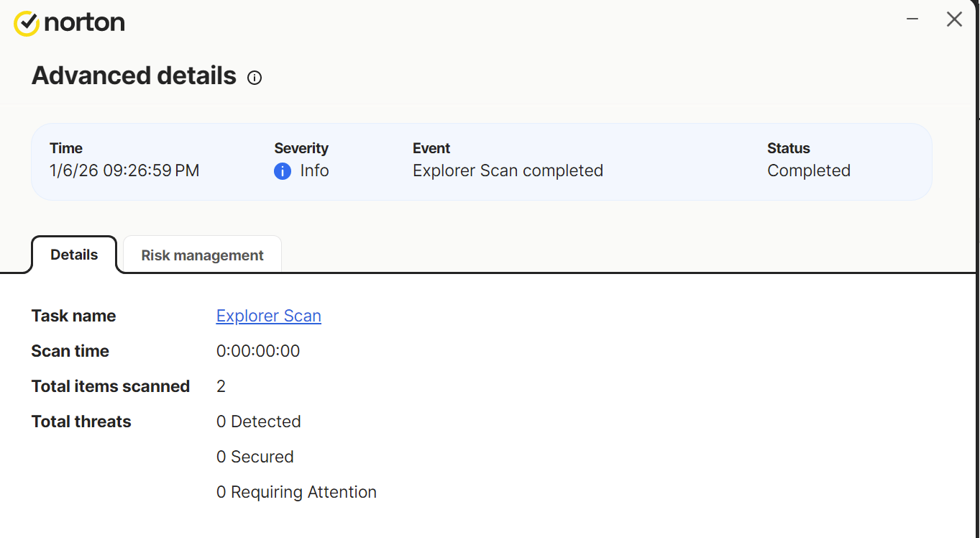Click the info icon beside Advanced details
The width and height of the screenshot is (980, 538).
[x=255, y=78]
